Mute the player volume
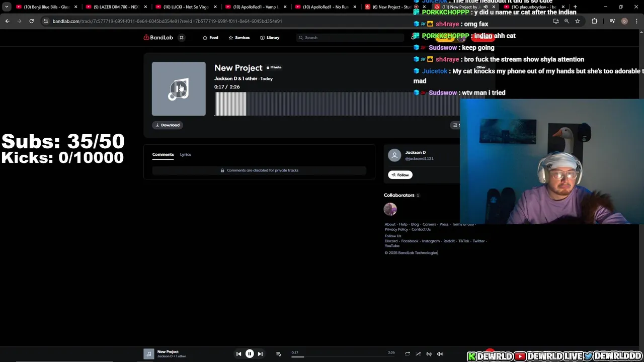The width and height of the screenshot is (644, 362). click(440, 354)
